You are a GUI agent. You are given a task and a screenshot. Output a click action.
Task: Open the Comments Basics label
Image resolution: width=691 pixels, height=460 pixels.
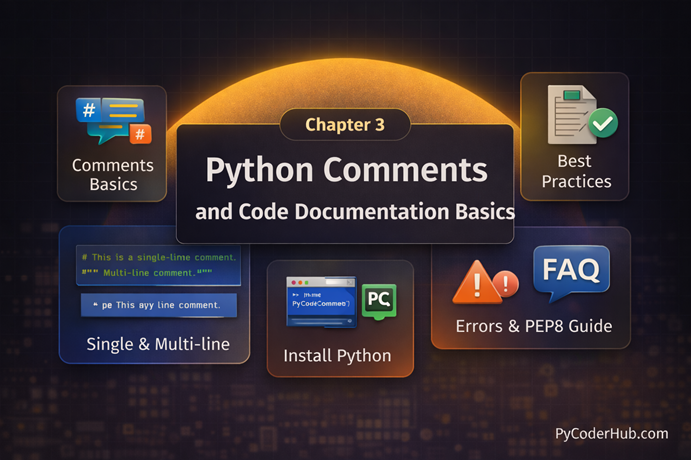pyautogui.click(x=113, y=175)
